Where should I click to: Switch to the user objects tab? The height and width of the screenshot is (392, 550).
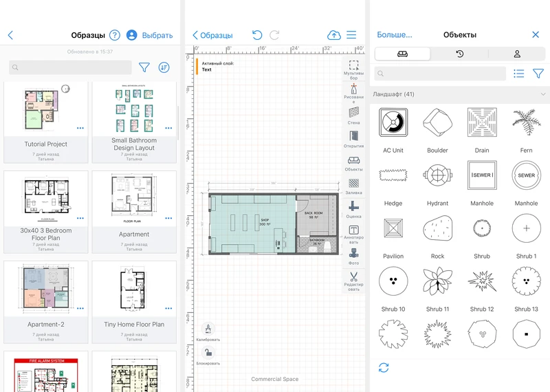[x=517, y=54]
